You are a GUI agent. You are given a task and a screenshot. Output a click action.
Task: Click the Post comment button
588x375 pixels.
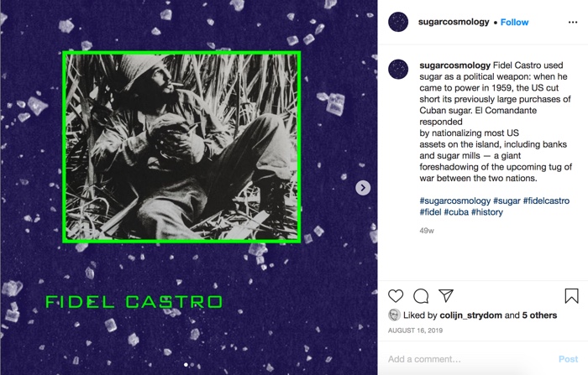[x=568, y=359]
